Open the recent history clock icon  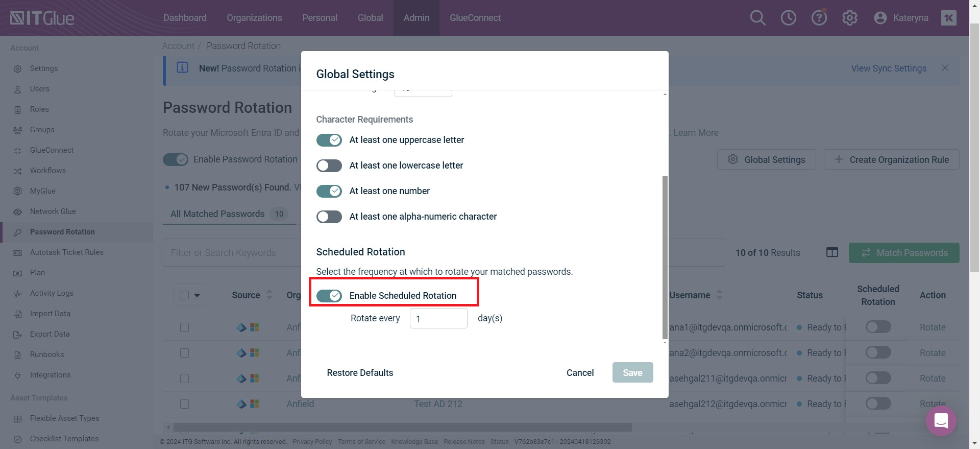788,18
